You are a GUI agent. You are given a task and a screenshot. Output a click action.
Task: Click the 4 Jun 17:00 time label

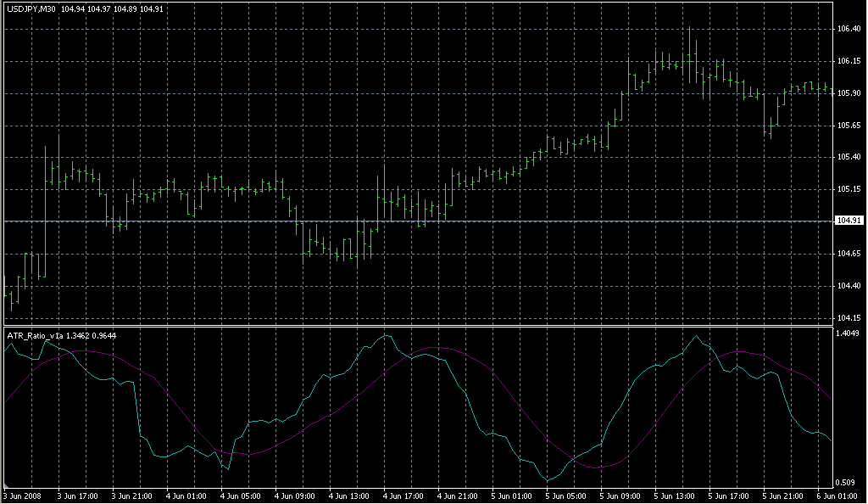[x=403, y=496]
